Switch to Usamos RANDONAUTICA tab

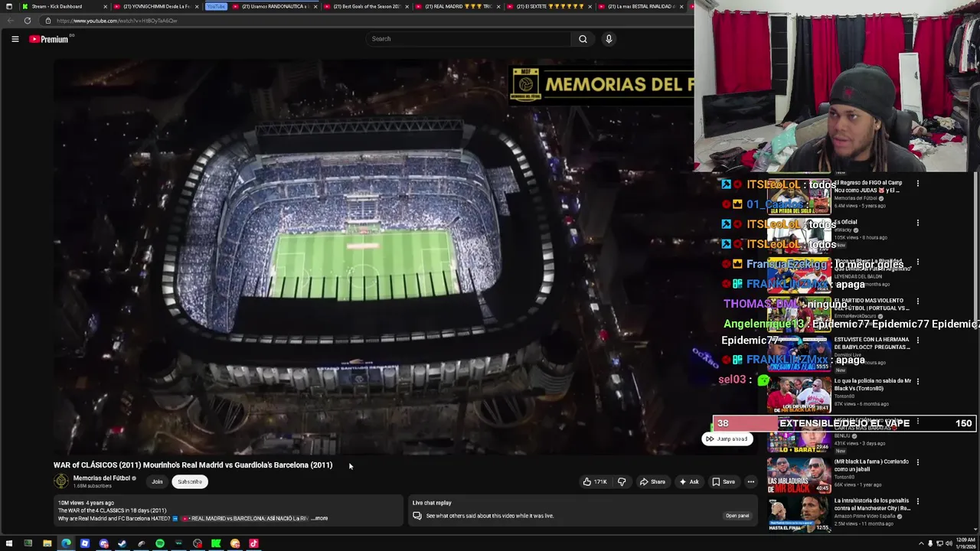pos(274,6)
